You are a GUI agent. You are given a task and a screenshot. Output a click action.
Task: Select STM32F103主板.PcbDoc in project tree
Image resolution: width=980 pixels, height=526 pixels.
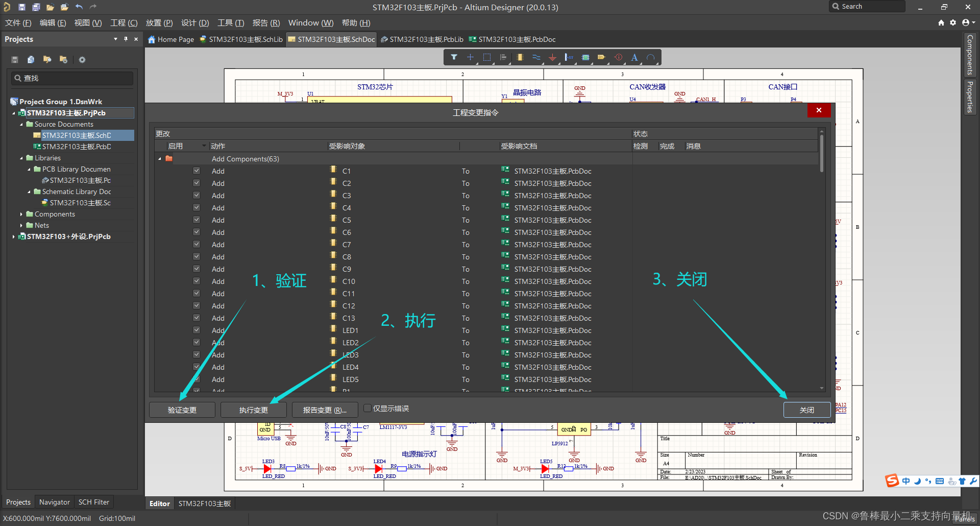77,147
